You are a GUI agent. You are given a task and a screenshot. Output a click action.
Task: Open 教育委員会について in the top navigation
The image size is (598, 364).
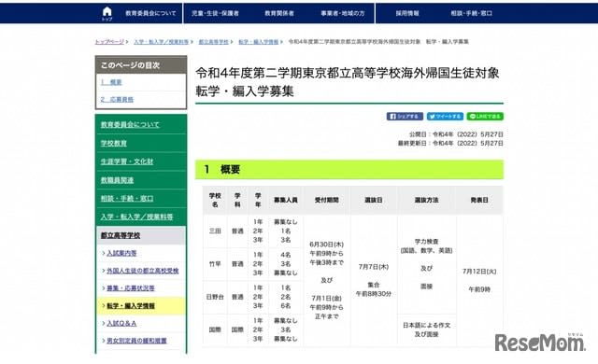(150, 13)
